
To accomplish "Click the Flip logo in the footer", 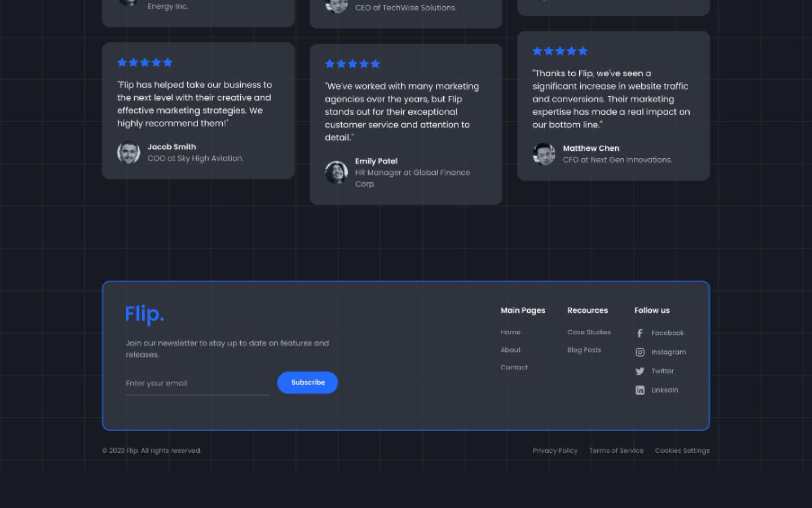I will pyautogui.click(x=144, y=314).
